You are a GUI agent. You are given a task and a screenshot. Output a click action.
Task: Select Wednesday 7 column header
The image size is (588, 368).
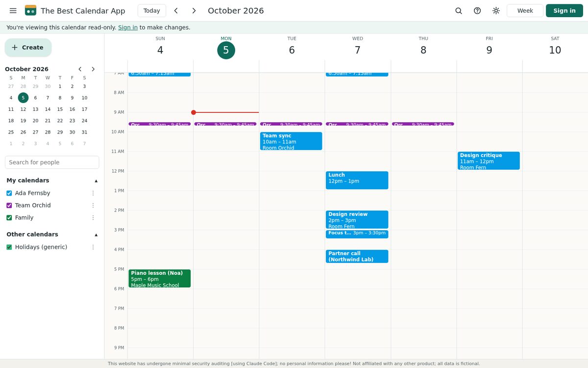pyautogui.click(x=358, y=47)
